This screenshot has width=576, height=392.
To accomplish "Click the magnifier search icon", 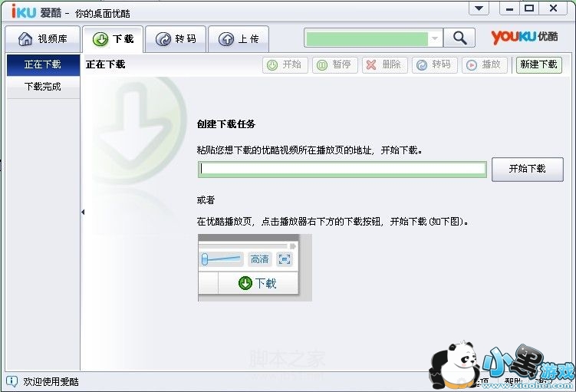I will click(x=459, y=38).
